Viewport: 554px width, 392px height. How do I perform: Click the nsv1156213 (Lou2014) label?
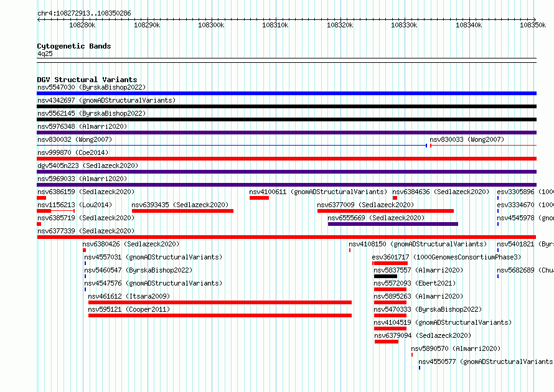tap(75, 205)
